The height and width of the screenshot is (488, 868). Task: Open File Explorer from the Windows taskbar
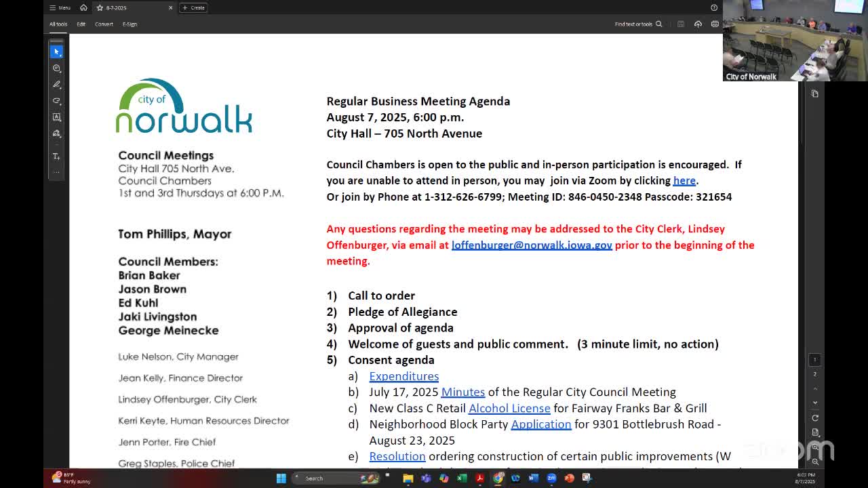point(408,479)
